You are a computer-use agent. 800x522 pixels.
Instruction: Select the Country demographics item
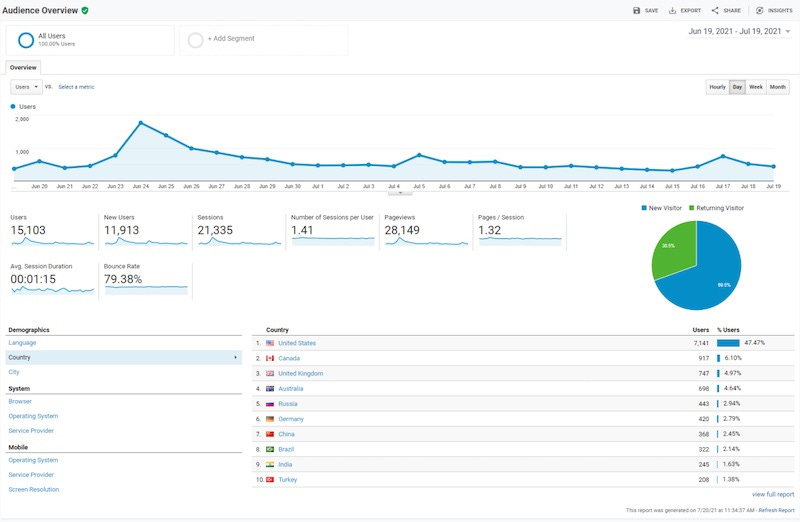[x=123, y=357]
